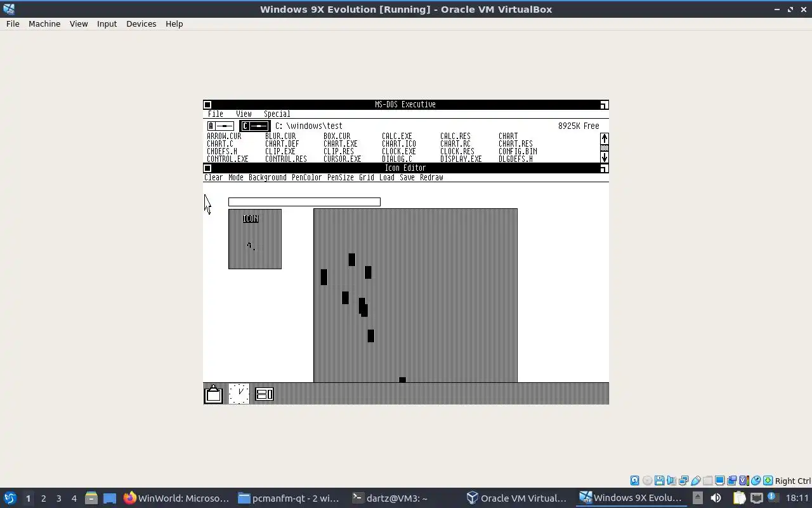Click Load in Icon Editor menu bar

click(387, 178)
